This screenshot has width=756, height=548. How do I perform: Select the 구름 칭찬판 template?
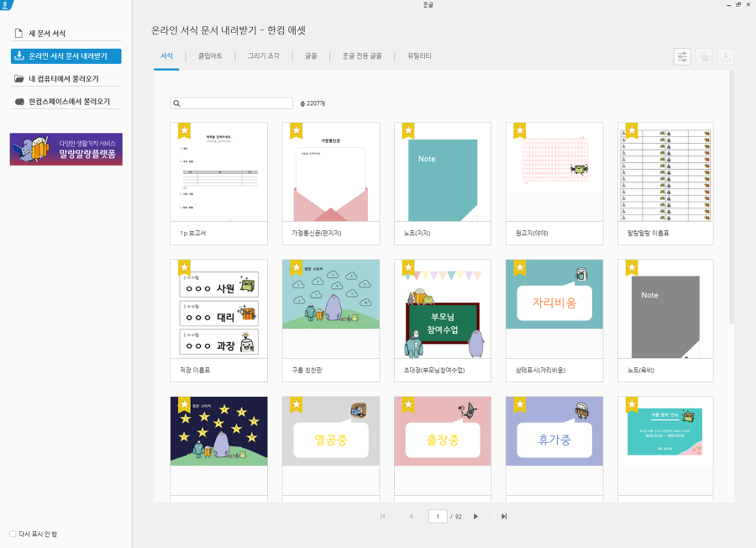point(331,320)
